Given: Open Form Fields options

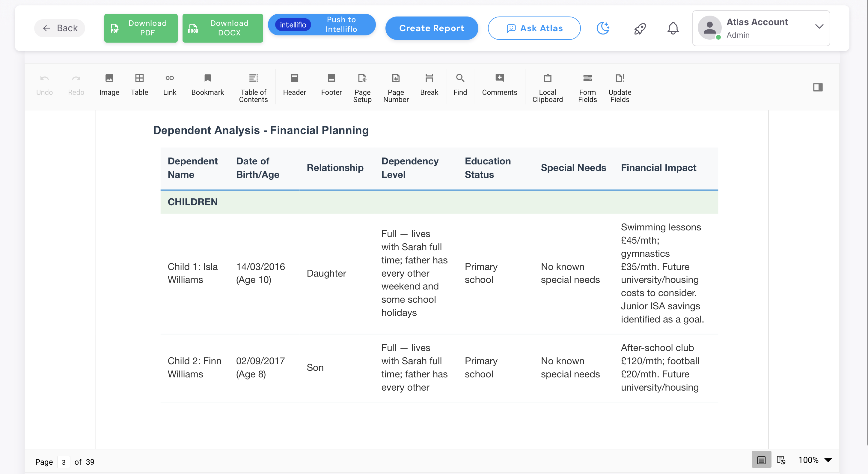Looking at the screenshot, I should click(587, 88).
